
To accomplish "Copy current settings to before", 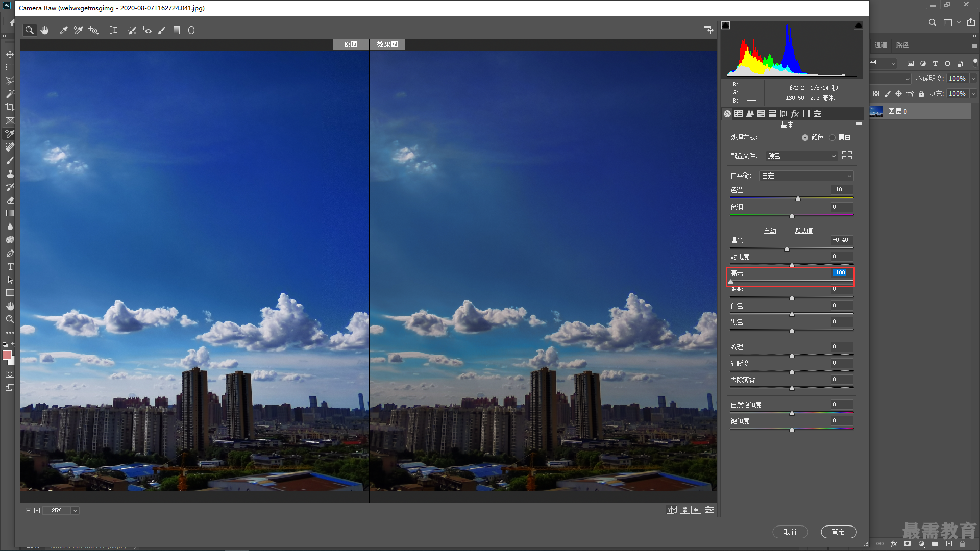I will click(696, 510).
